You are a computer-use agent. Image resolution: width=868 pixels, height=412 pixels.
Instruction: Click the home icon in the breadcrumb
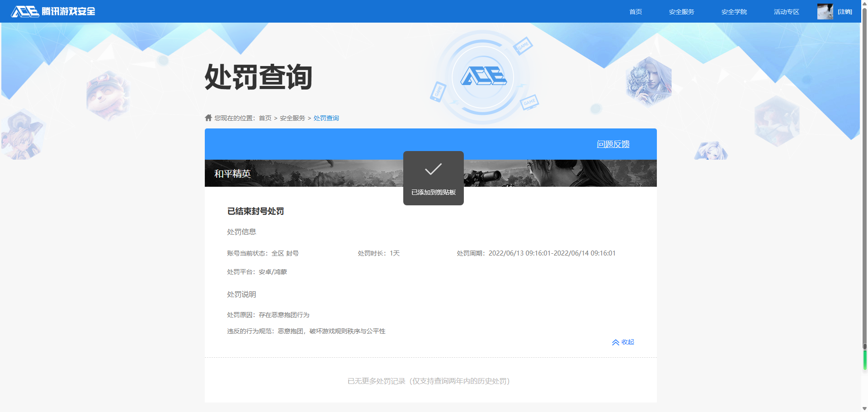point(208,118)
